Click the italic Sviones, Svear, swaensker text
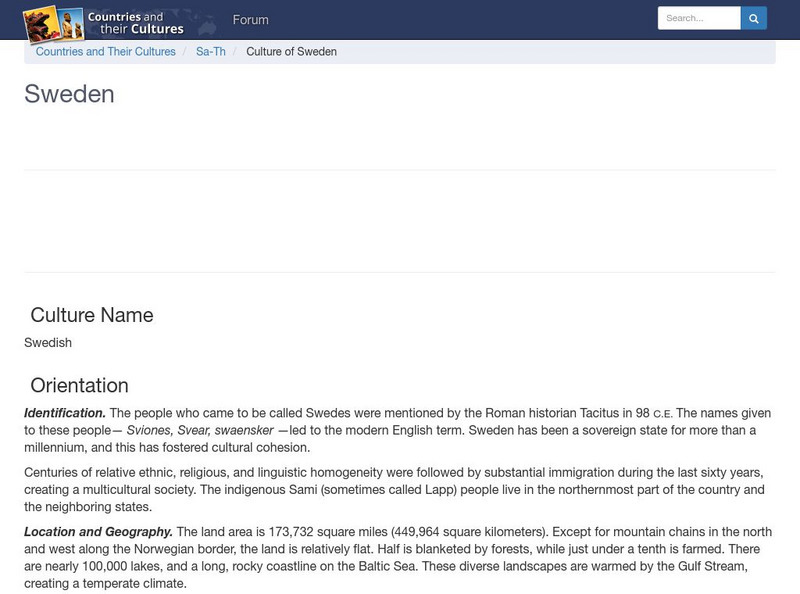The height and width of the screenshot is (594, 800). (200, 430)
